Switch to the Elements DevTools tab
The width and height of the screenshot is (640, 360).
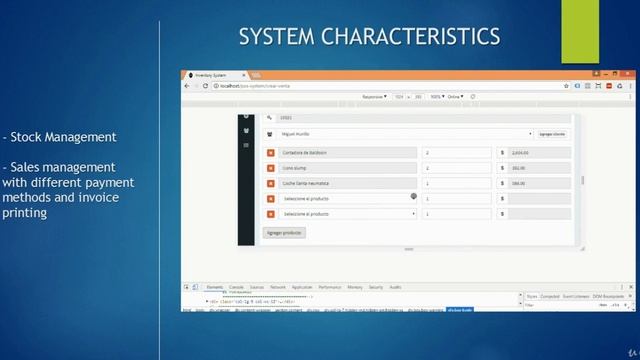[215, 287]
